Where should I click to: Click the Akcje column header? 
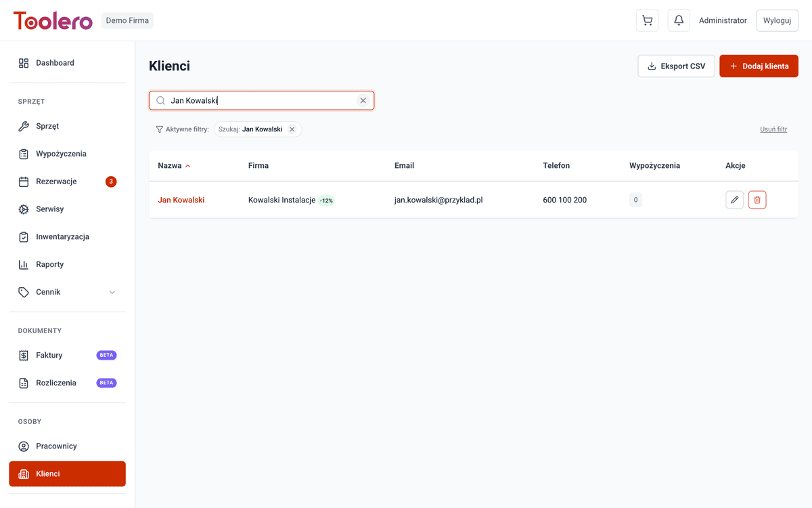(x=736, y=166)
